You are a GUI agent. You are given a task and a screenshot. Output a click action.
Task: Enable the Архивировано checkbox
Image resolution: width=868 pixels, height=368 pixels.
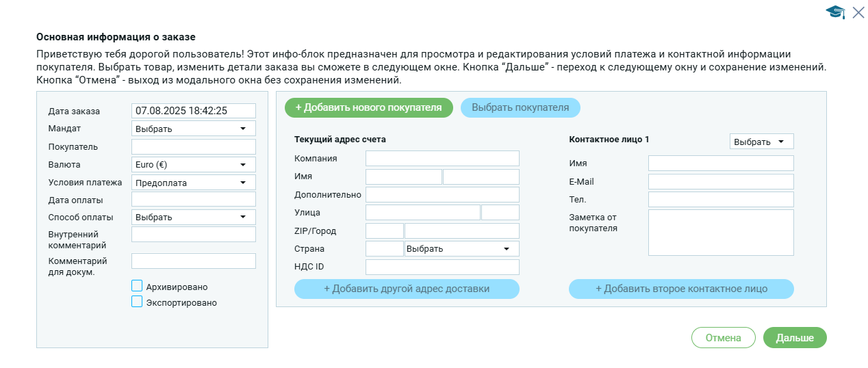[x=137, y=287]
